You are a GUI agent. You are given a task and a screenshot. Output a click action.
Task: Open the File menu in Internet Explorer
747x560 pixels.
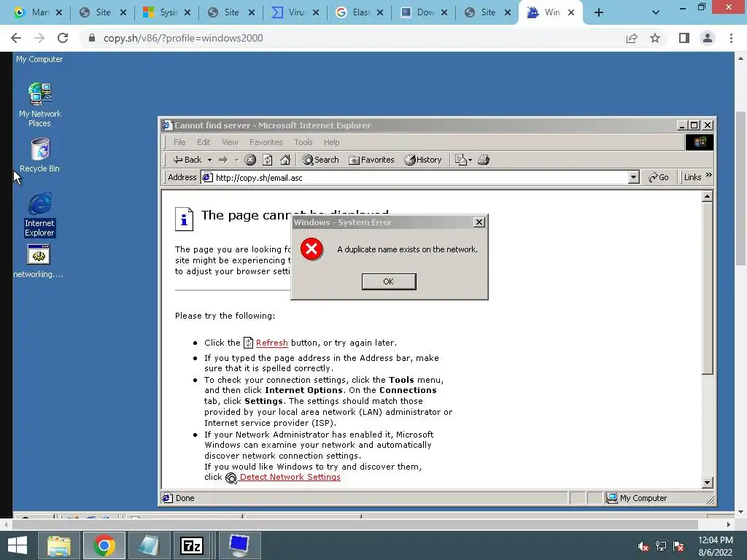tap(179, 142)
